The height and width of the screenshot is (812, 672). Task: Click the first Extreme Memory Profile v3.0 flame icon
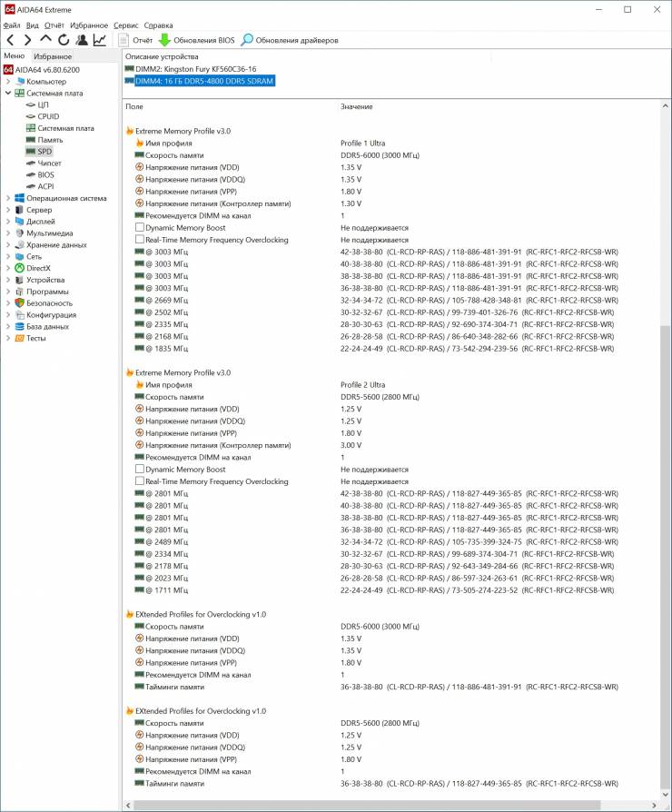130,131
